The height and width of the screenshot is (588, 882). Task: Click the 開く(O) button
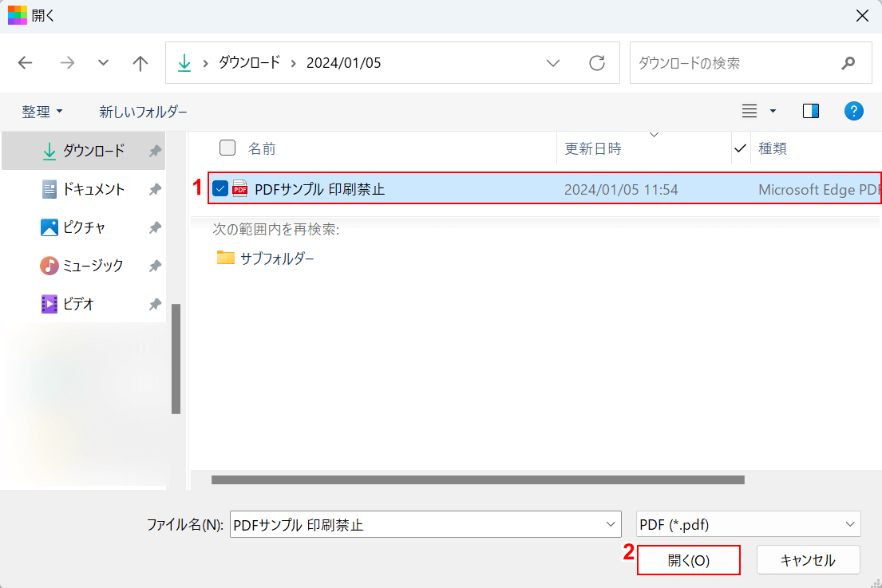689,560
